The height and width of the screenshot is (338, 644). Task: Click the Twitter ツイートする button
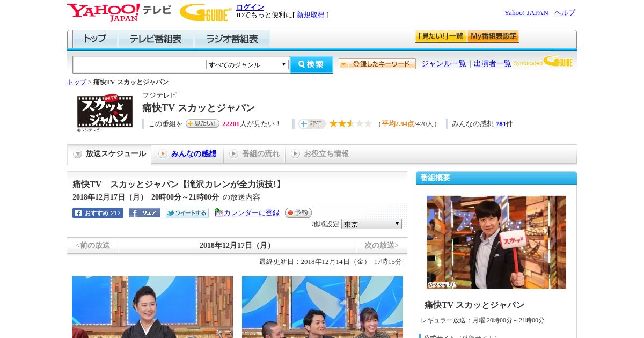click(x=187, y=213)
